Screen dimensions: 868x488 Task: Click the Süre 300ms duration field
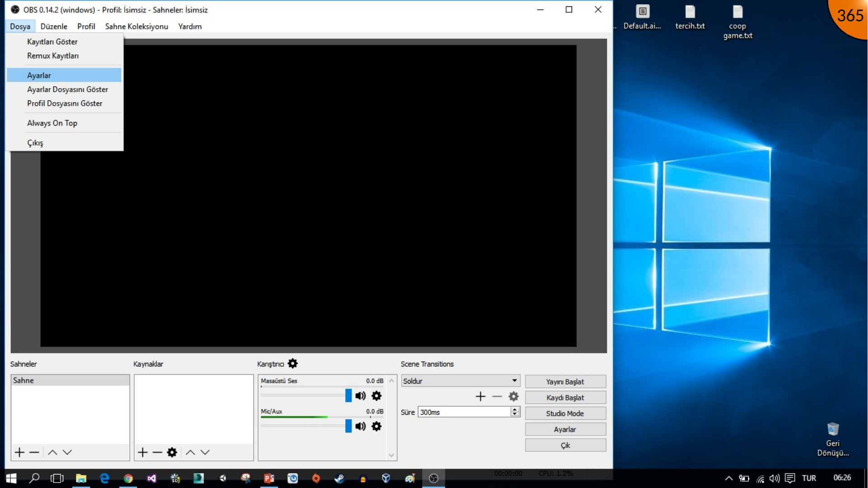(464, 412)
